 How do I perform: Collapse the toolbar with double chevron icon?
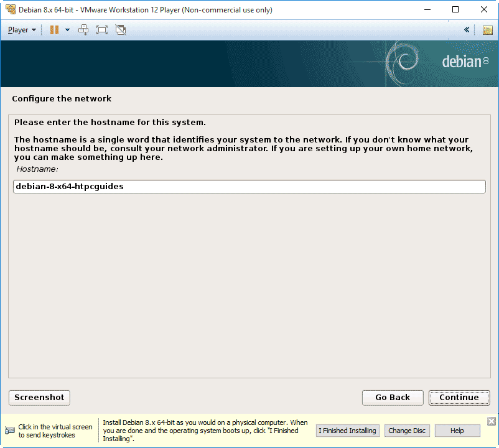(x=467, y=30)
